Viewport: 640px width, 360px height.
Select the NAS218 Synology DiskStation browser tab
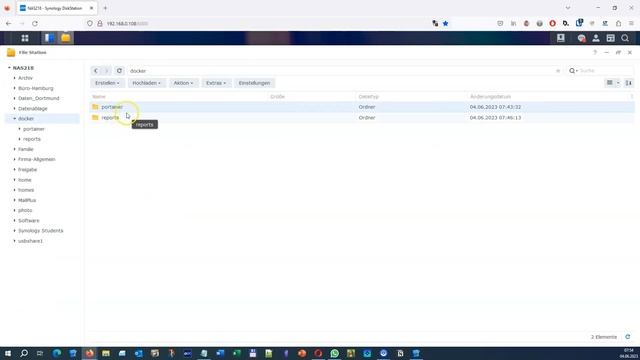[57, 8]
